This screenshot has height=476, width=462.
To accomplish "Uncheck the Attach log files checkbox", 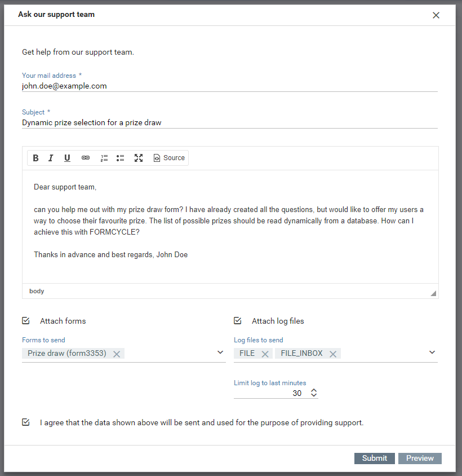I will pyautogui.click(x=238, y=320).
